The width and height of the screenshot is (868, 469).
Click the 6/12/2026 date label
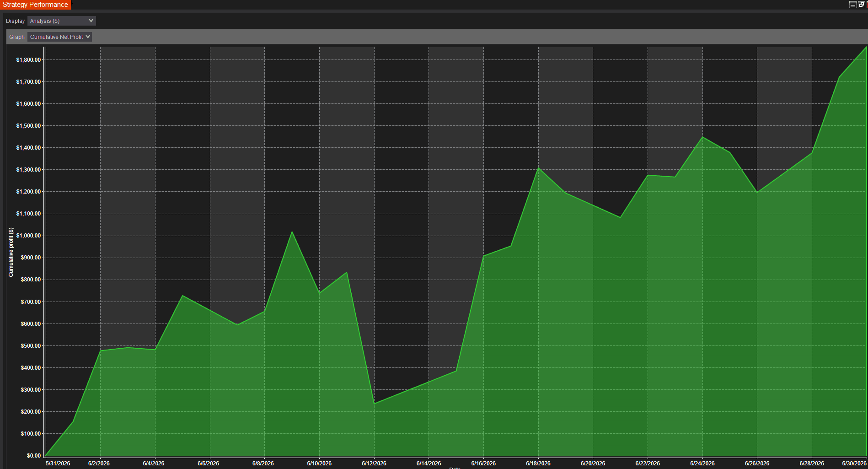pyautogui.click(x=374, y=464)
